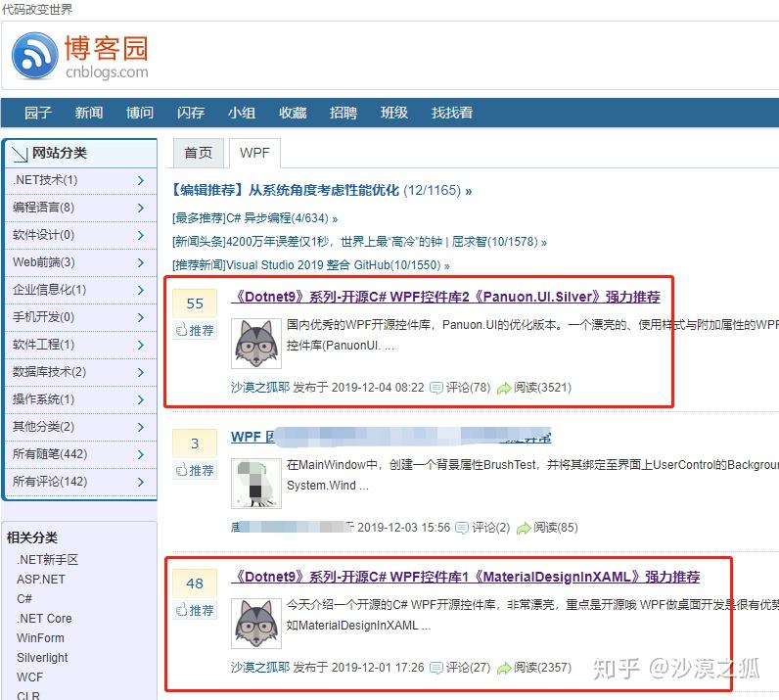
Task: Click the comment icon beside 评论(27)
Action: coord(436,668)
